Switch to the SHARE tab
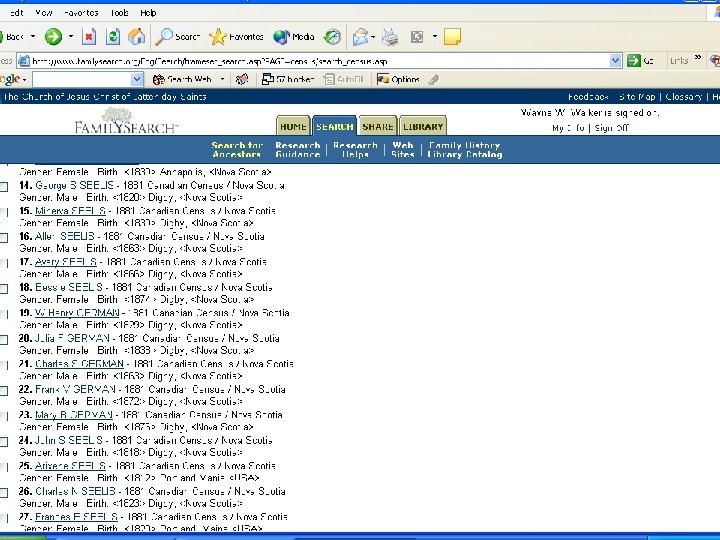Viewport: 720px width, 540px height. [x=377, y=126]
